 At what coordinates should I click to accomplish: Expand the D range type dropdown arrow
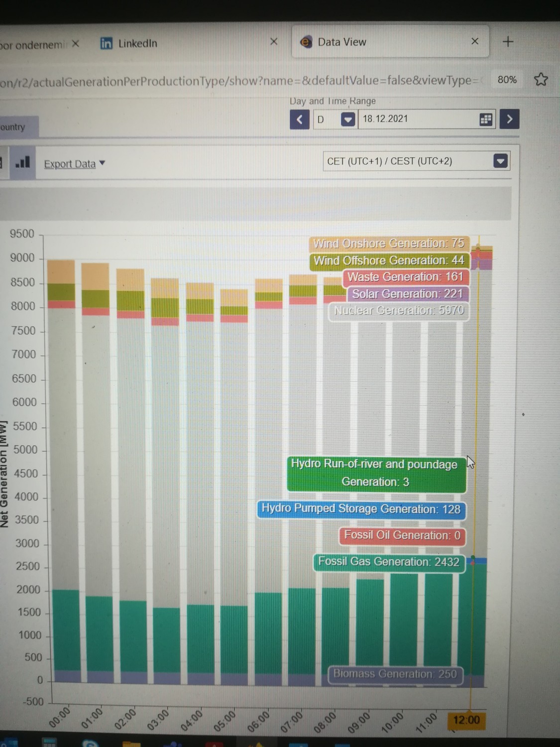[x=348, y=120]
